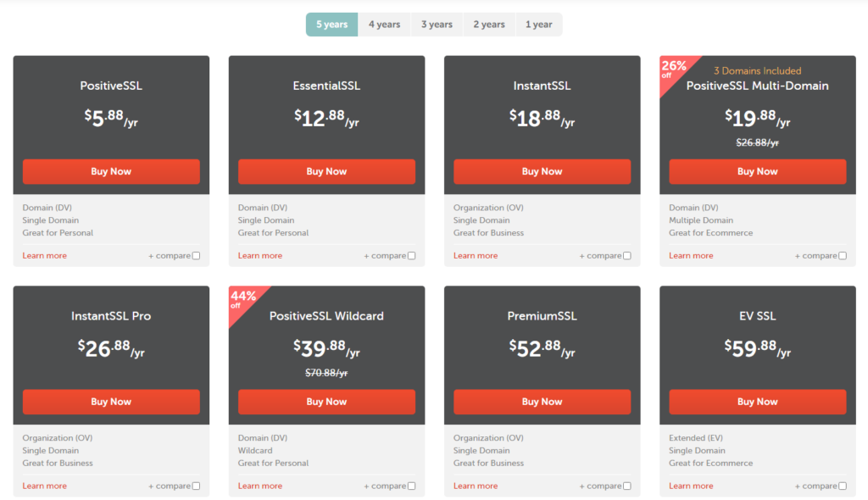The width and height of the screenshot is (868, 500).
Task: Click the $59.88/yr price
Action: (x=757, y=348)
